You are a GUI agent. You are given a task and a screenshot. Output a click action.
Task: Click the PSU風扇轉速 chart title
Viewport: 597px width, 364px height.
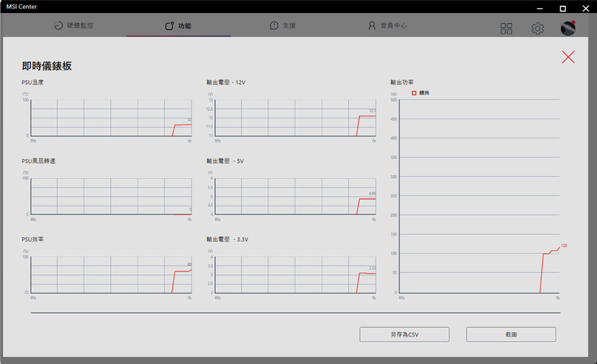(38, 161)
